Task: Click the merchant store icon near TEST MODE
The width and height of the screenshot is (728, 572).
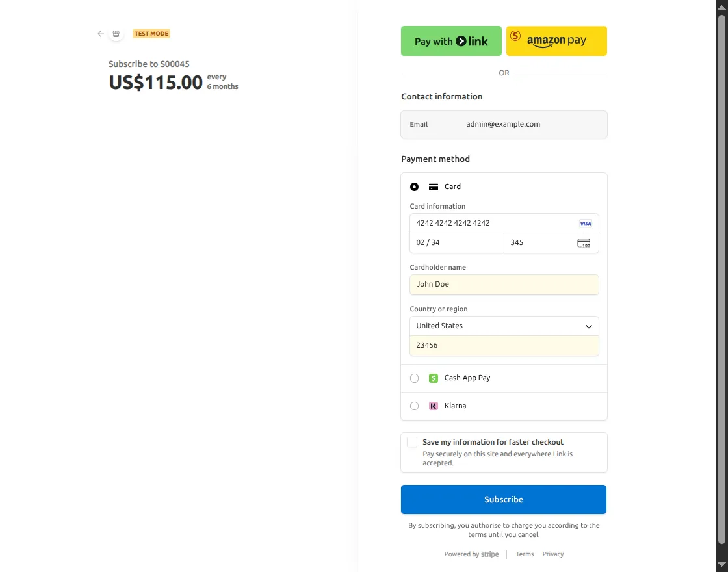Action: [116, 33]
